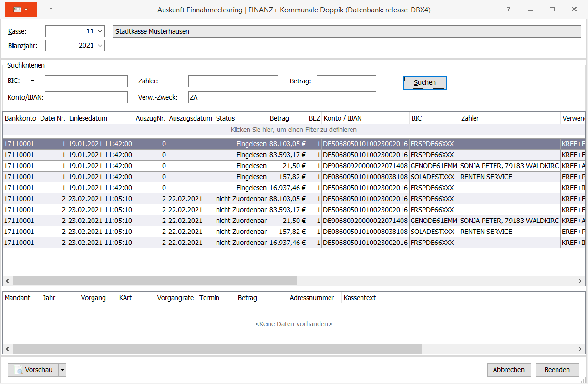588x384 pixels.
Task: Select 16.937,46 € in the nicht Zuordenbar row
Action: tap(287, 243)
